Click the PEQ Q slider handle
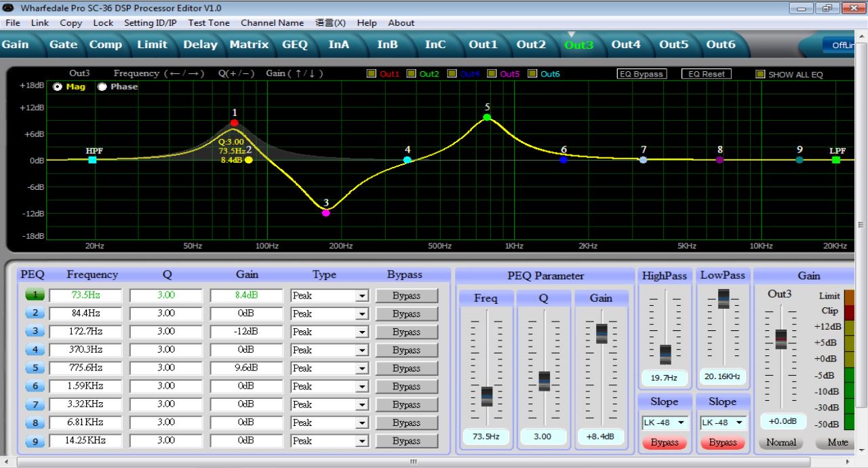Image resolution: width=868 pixels, height=468 pixels. pos(544,381)
